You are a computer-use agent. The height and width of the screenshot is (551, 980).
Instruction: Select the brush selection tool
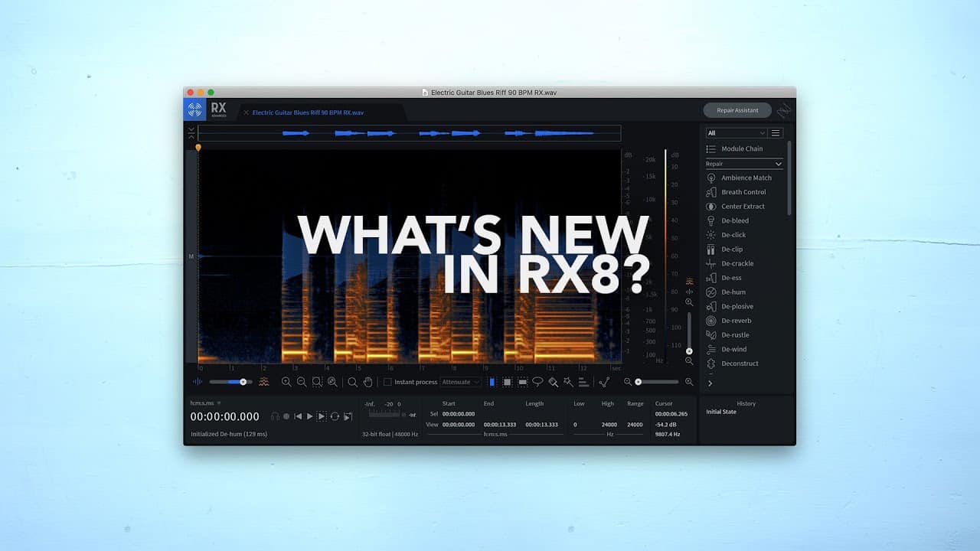tap(553, 382)
